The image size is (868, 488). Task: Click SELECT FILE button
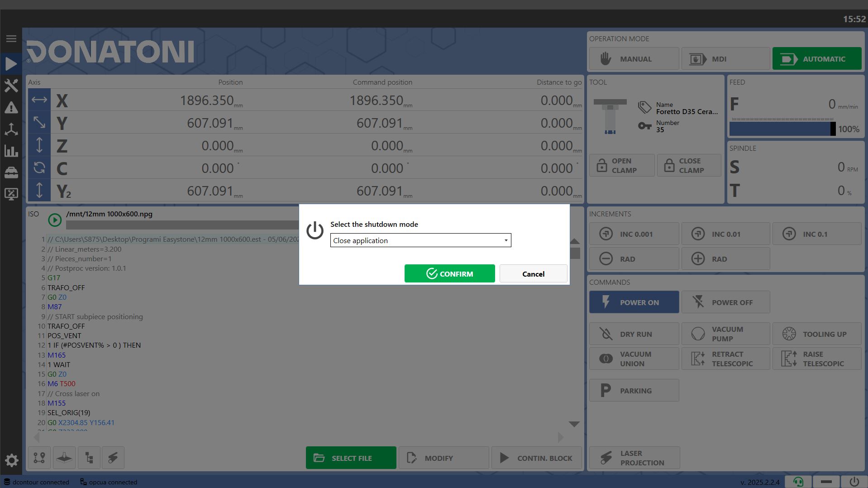coord(351,458)
